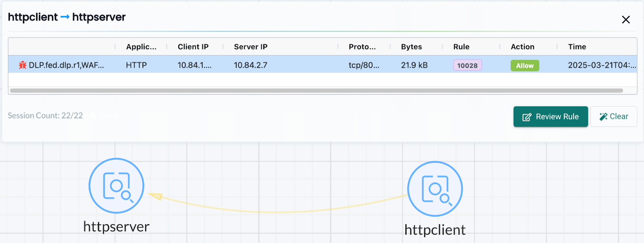Click the truncated Proto... column header
Viewport: 644px width, 243px height.
click(362, 47)
